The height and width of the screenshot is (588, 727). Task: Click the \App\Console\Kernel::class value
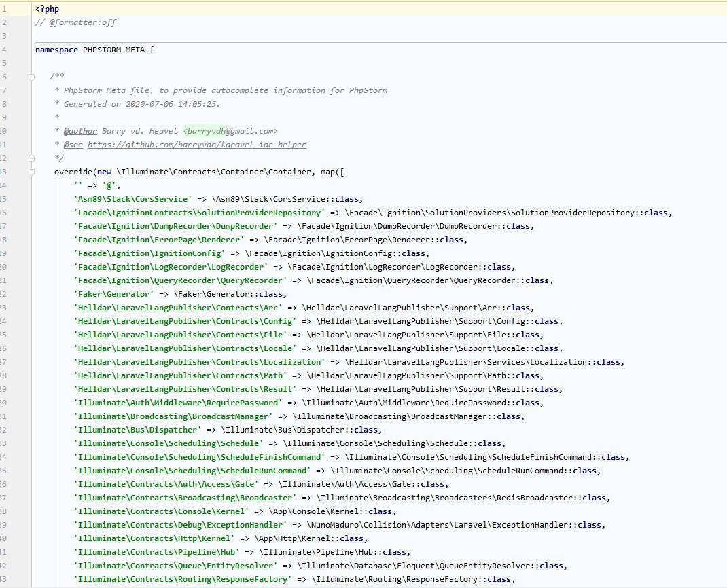(x=330, y=511)
